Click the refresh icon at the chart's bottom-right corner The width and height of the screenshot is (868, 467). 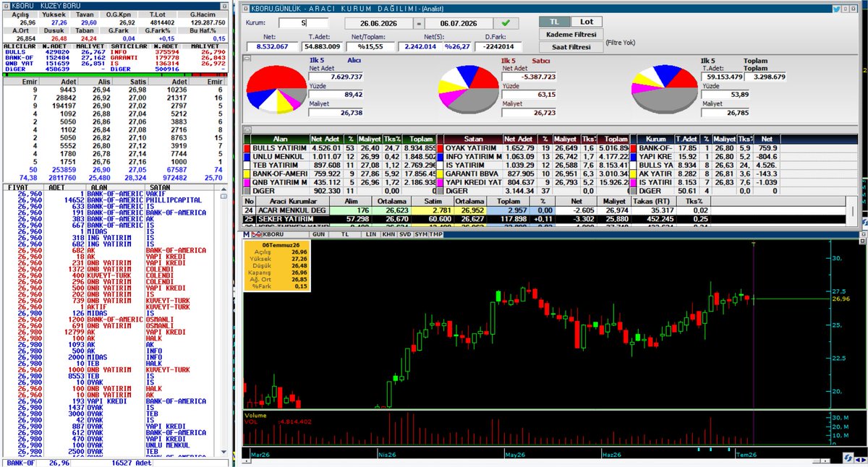point(848,458)
